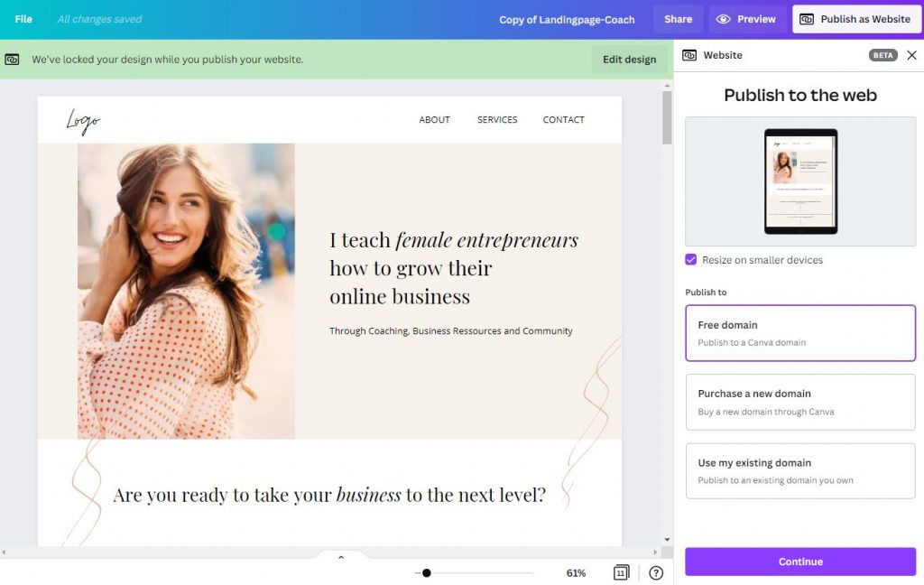Click Edit design in the banner
This screenshot has height=585, width=924.
click(629, 58)
